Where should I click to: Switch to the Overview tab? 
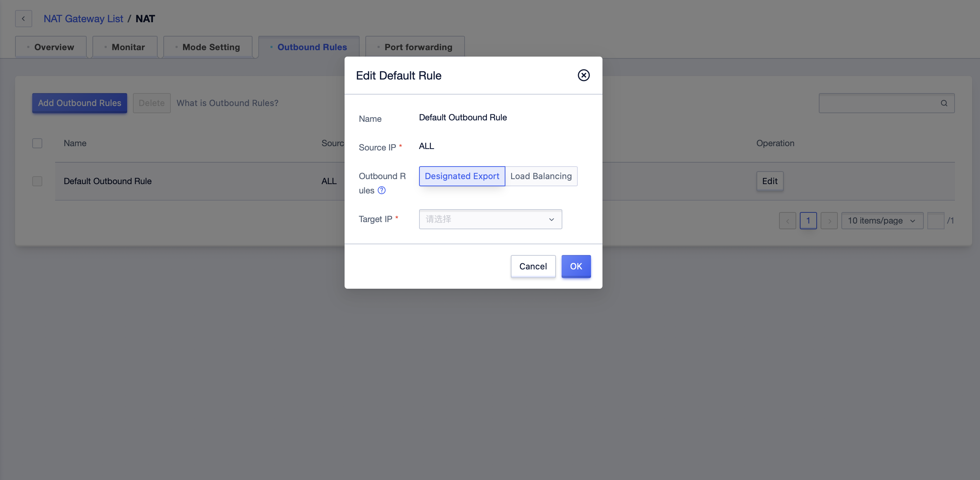click(51, 47)
